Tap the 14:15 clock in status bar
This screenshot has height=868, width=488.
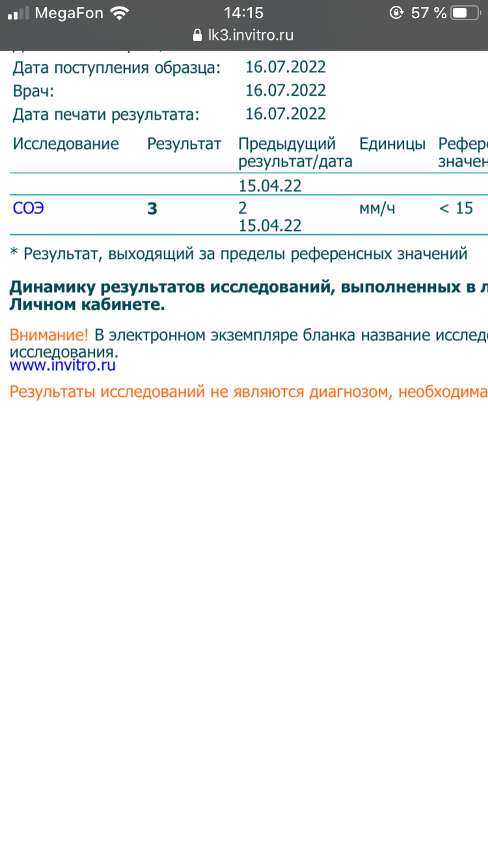243,13
